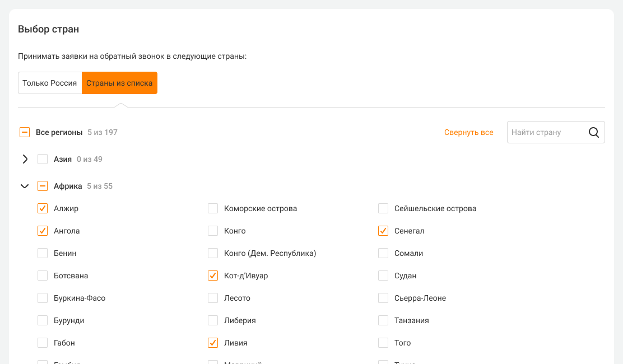Toggle the Все регионы checkbox
This screenshot has width=623, height=364.
(x=25, y=133)
